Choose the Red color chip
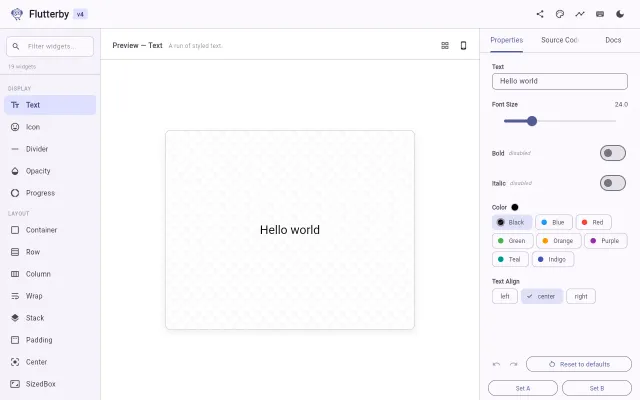640x400 pixels. (x=593, y=222)
